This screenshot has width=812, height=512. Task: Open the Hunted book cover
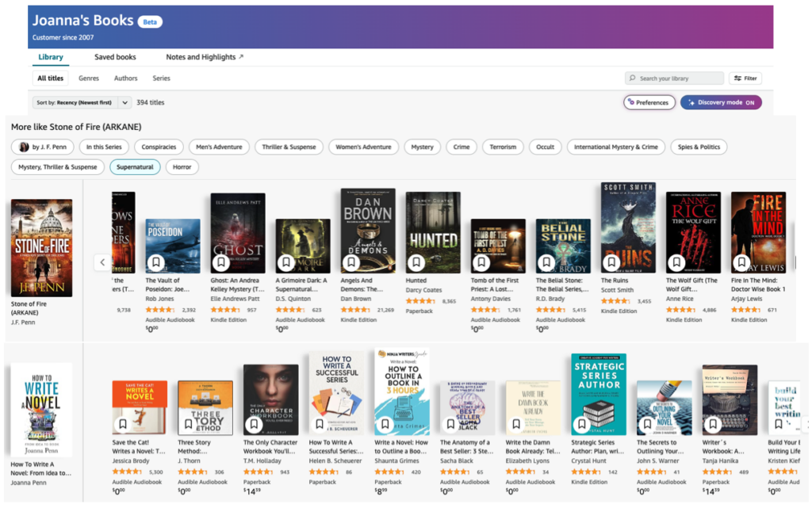(x=433, y=232)
